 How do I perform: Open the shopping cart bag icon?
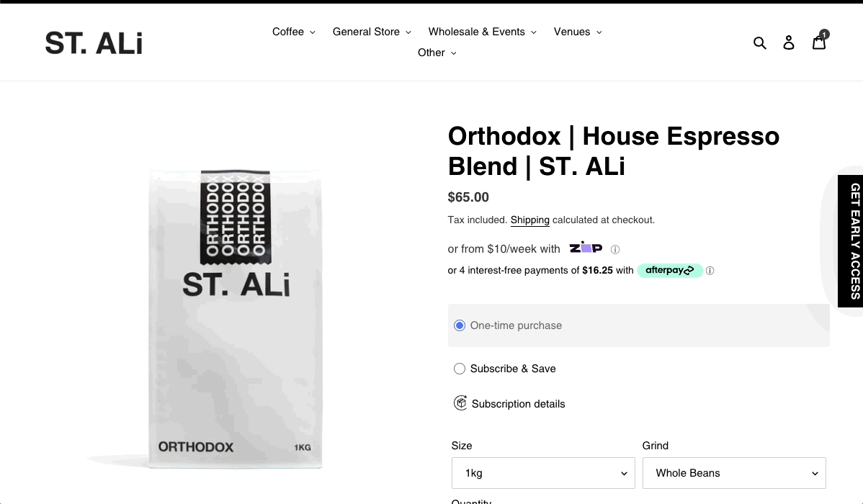[x=819, y=42]
